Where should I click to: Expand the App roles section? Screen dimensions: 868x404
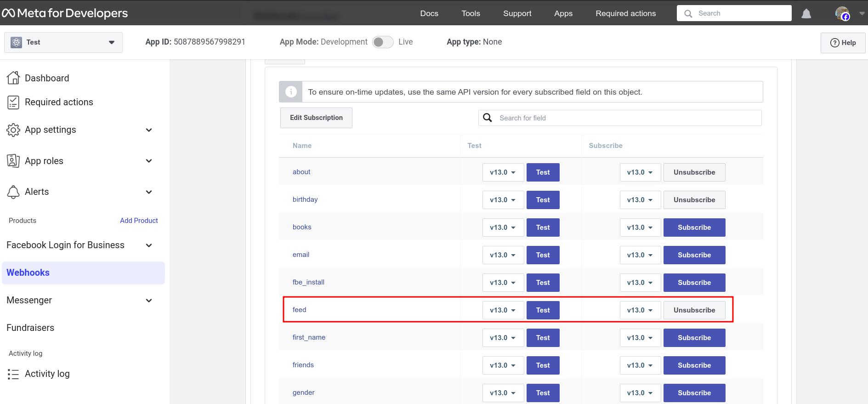tap(149, 161)
